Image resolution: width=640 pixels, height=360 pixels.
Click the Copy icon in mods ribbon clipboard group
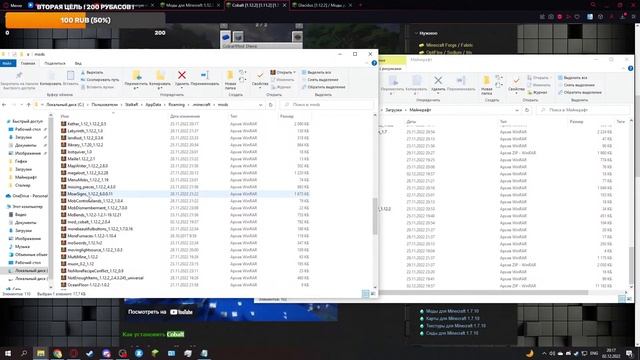click(x=51, y=76)
